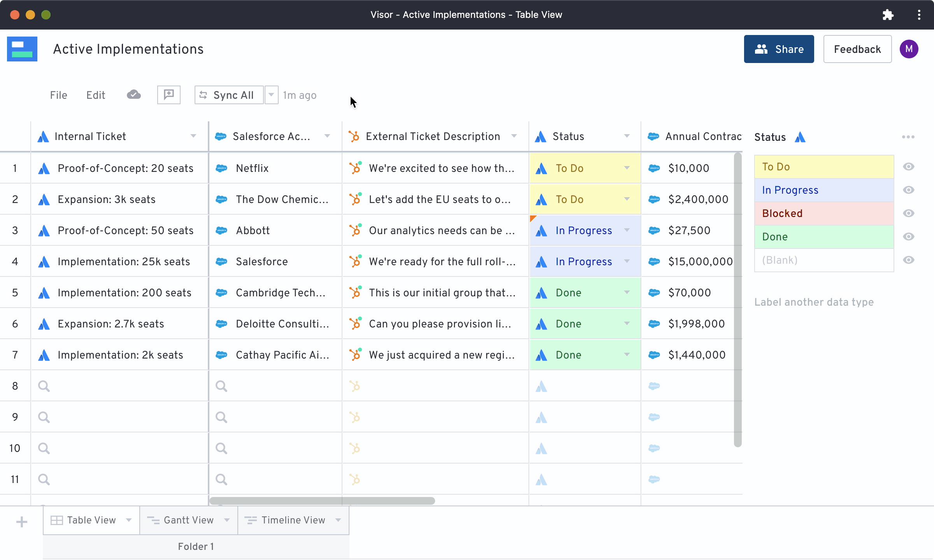Hide the Blocked status via its eye toggle
934x560 pixels.
pos(909,213)
